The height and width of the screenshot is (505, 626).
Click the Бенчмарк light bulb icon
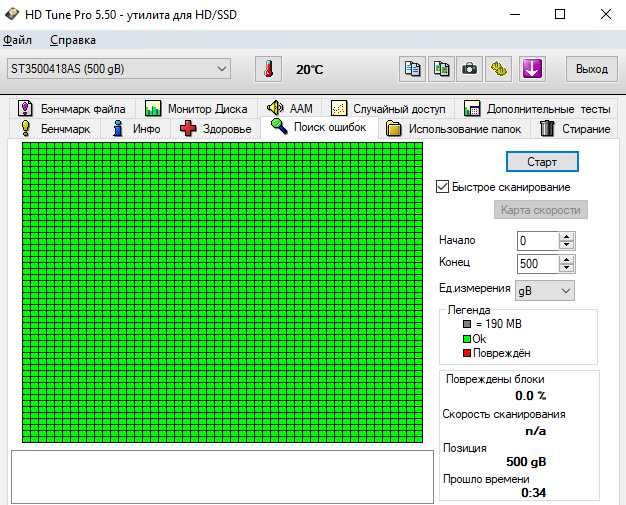click(26, 129)
